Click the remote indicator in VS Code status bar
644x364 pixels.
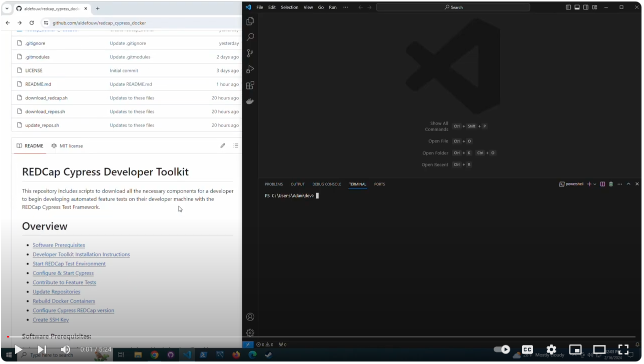[248, 344]
